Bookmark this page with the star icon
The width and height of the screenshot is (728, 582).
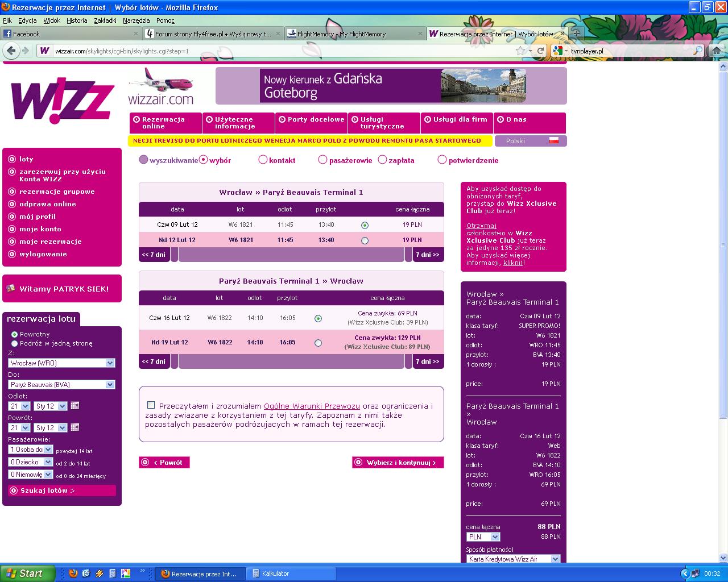click(520, 51)
